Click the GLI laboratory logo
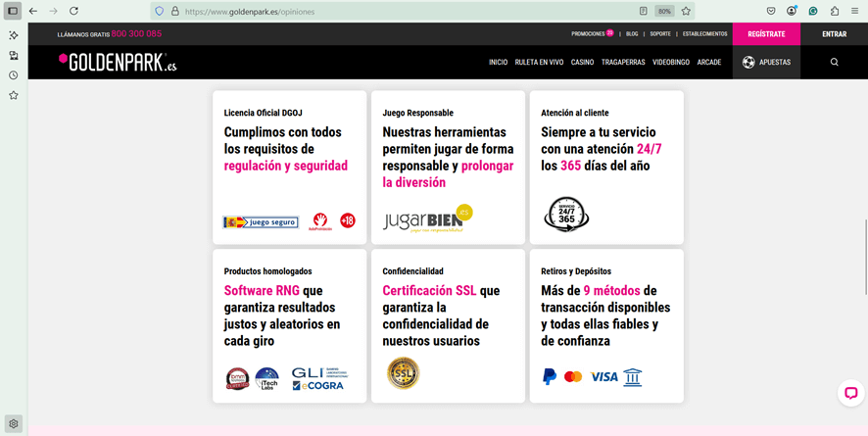Screen dimensions: 868x436 tap(320, 373)
